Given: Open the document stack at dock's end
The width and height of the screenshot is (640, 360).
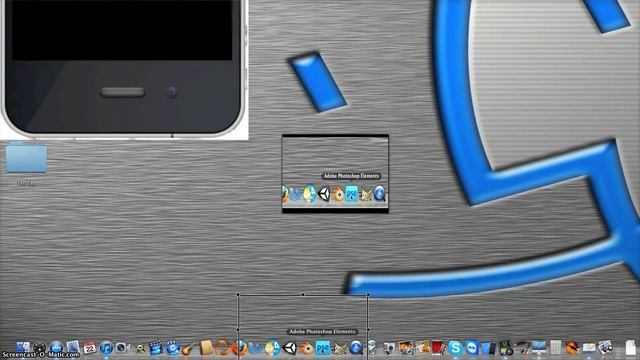Looking at the screenshot, I should point(631,348).
